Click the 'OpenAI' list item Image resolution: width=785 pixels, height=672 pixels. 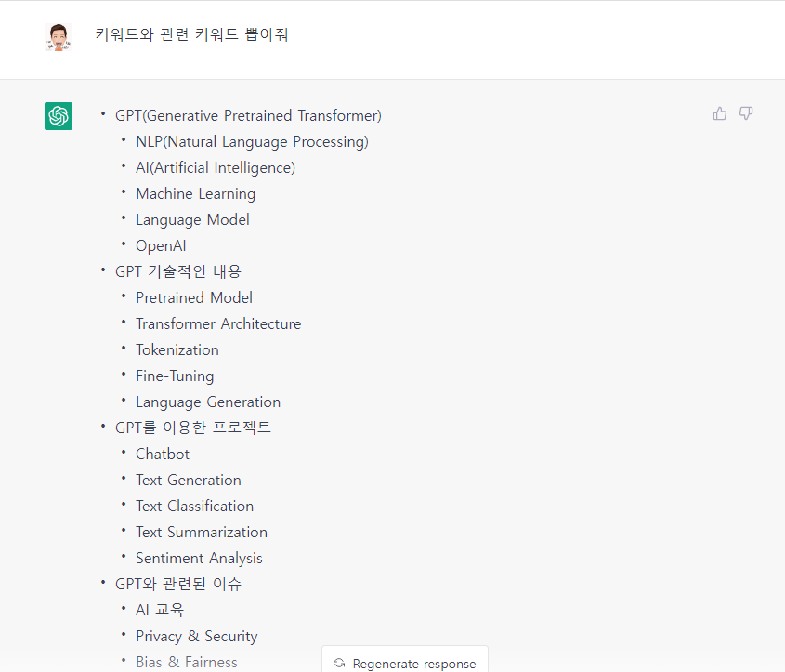click(162, 246)
